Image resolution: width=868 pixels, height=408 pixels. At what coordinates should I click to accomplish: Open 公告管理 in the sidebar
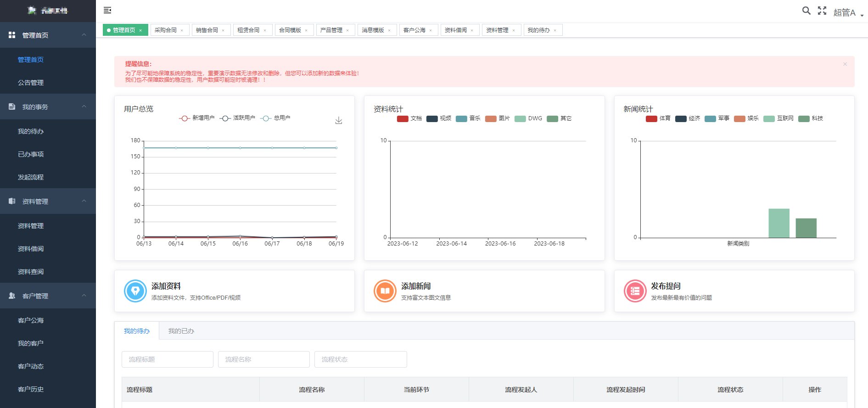click(48, 83)
